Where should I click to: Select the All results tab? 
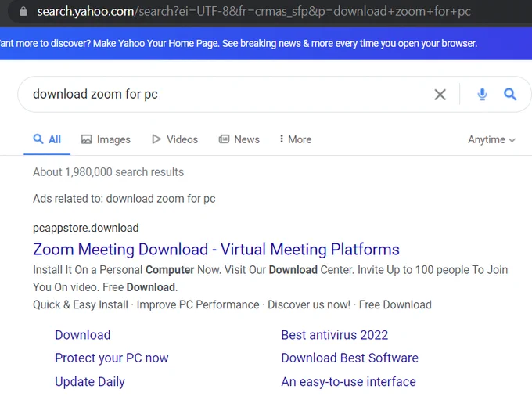(x=47, y=139)
